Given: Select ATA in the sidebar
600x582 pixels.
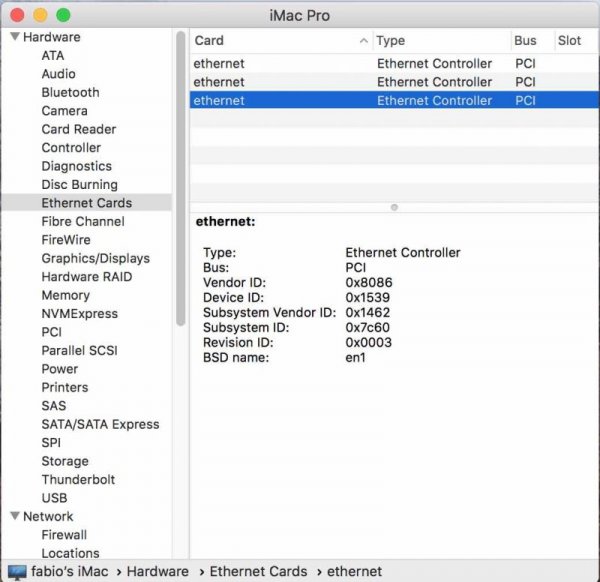Looking at the screenshot, I should 53,55.
